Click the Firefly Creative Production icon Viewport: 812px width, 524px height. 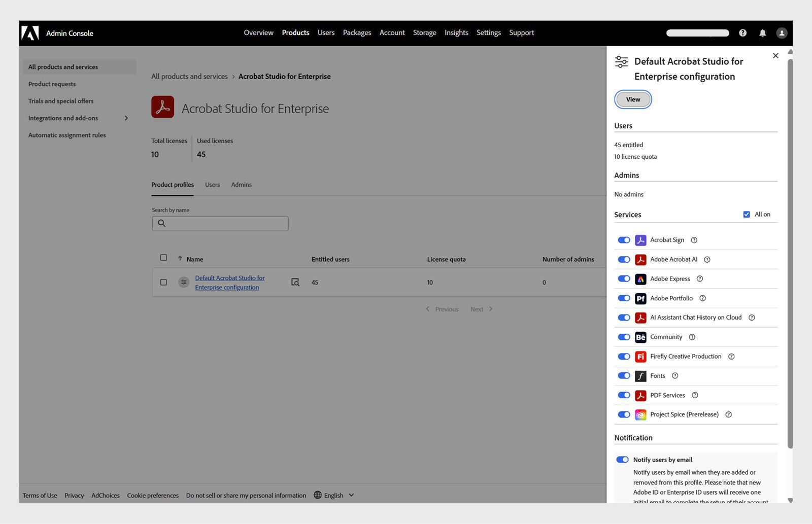[640, 357]
